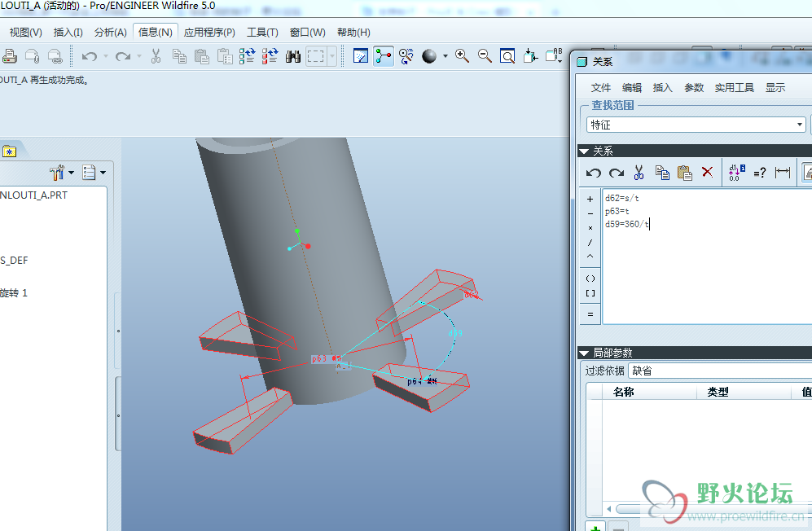Screen dimensions: 812x531
Task: Open the 特征 look-in dropdown
Action: [x=696, y=125]
